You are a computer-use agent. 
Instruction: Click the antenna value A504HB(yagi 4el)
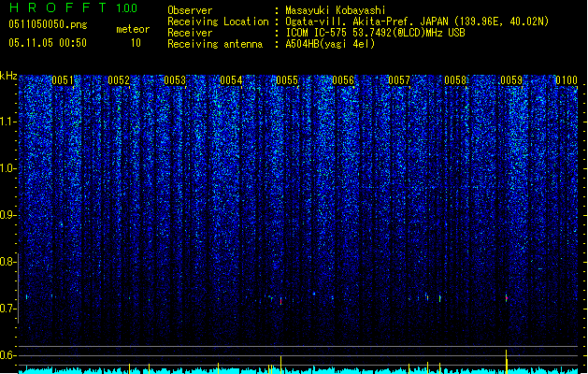(x=330, y=44)
